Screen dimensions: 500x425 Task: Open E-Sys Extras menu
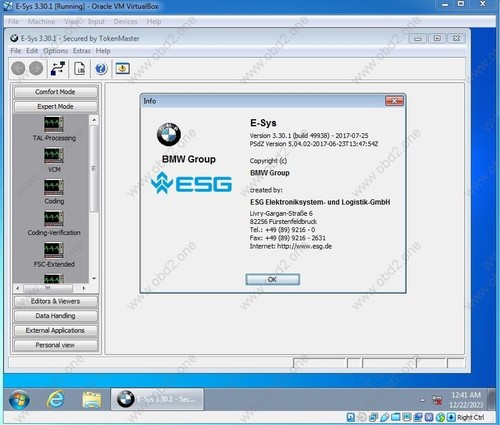pos(82,51)
